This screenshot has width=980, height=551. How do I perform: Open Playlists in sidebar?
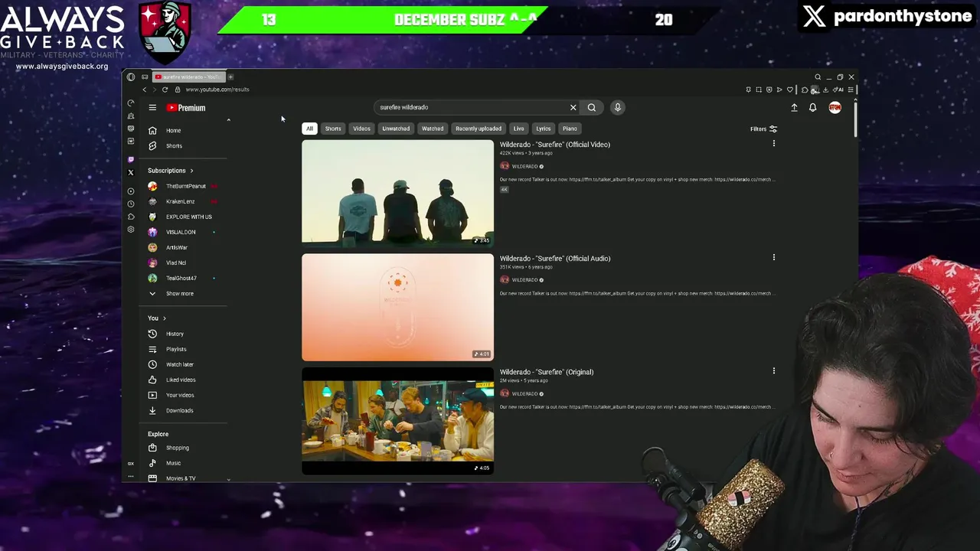coord(176,349)
